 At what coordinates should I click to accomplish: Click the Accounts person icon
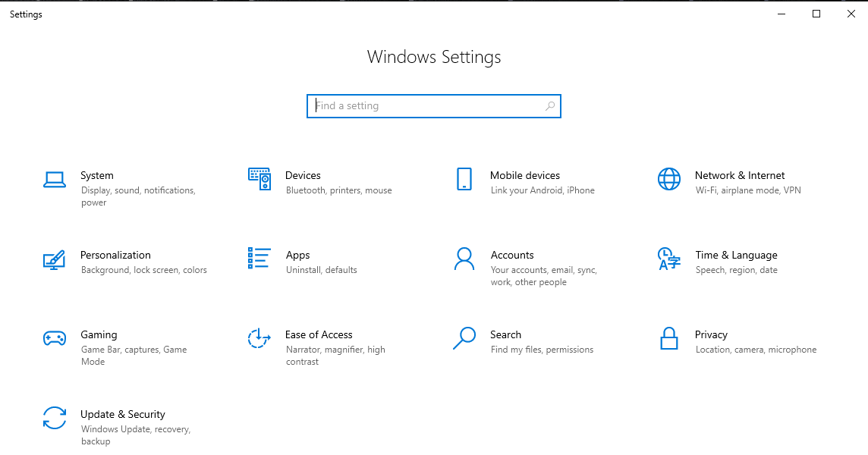point(464,259)
